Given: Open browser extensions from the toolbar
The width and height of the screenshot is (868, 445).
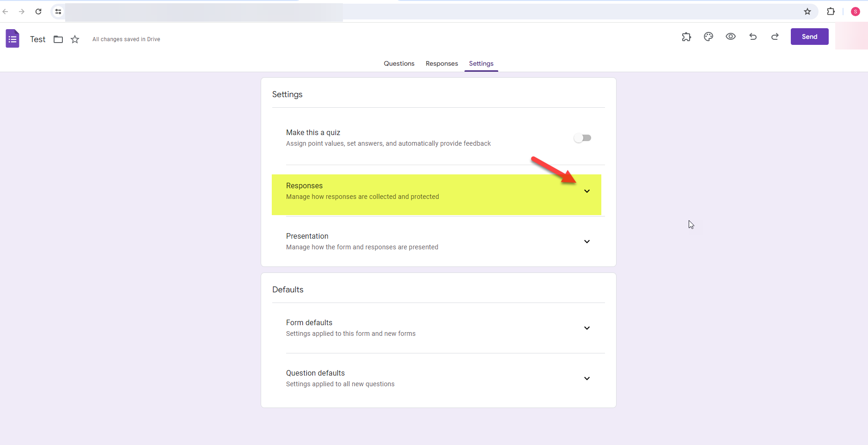Looking at the screenshot, I should coord(831,12).
